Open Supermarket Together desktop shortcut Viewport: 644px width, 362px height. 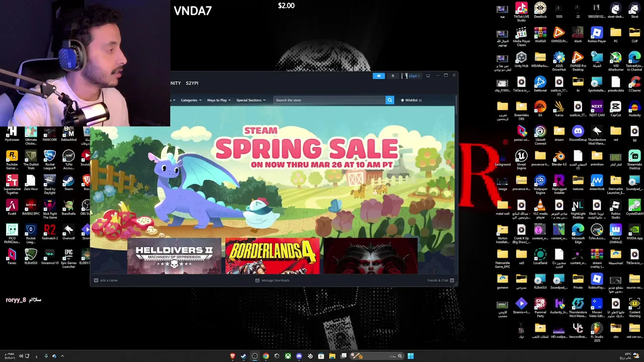coord(12,184)
